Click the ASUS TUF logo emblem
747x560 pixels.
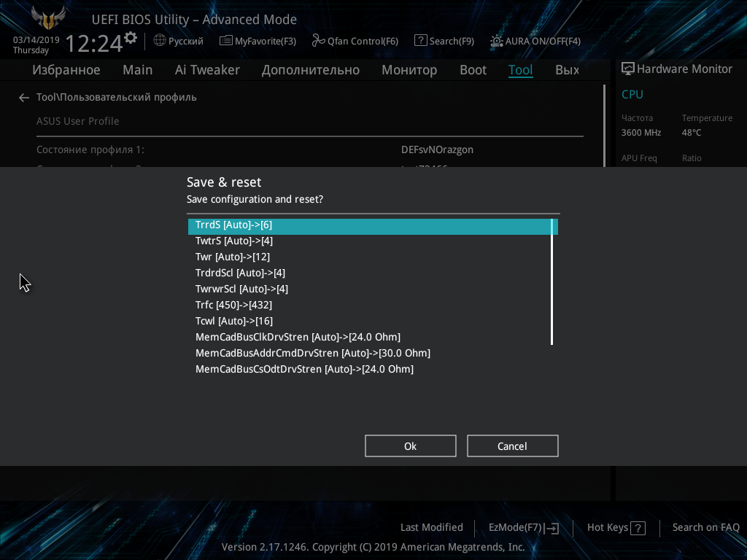click(x=47, y=18)
